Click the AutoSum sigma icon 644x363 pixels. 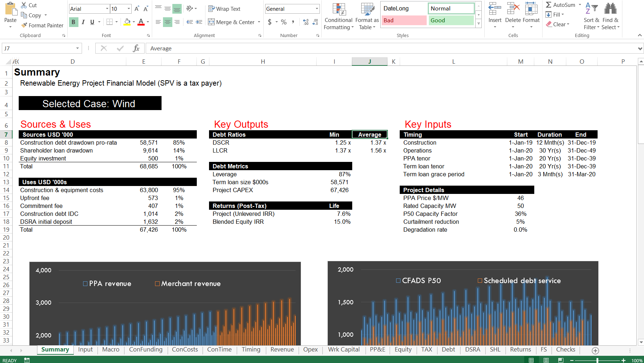click(x=549, y=5)
